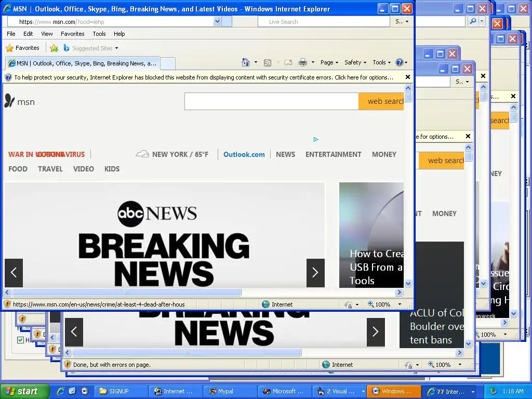This screenshot has width=532, height=399.
Task: Expand the Suggested Sites dropdown
Action: pyautogui.click(x=116, y=48)
